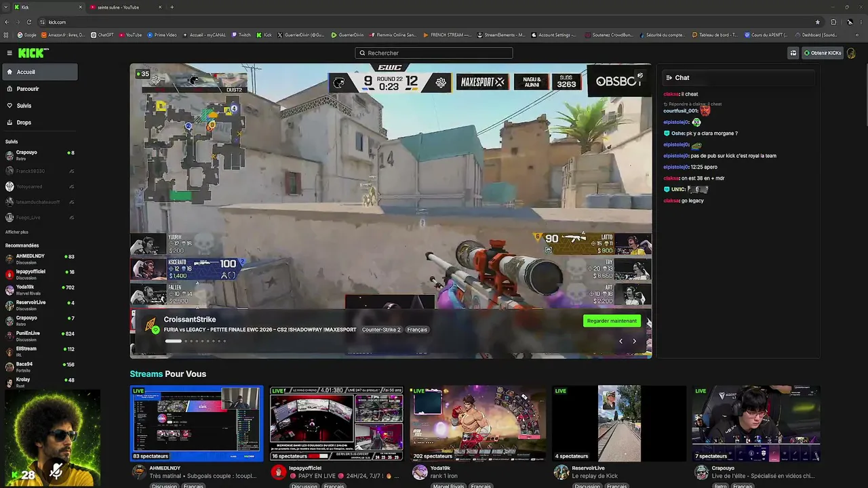Open offline channel Franck59330
The image size is (868, 488).
39,171
